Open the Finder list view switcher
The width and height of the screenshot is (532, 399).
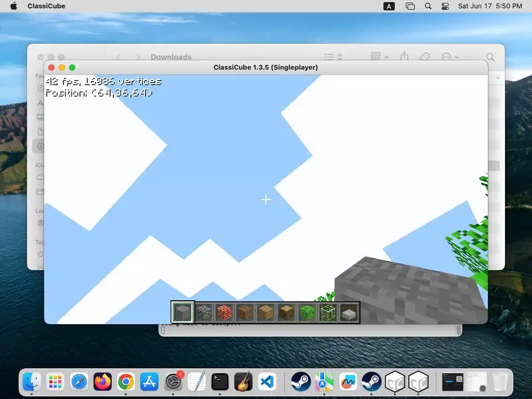pyautogui.click(x=333, y=57)
